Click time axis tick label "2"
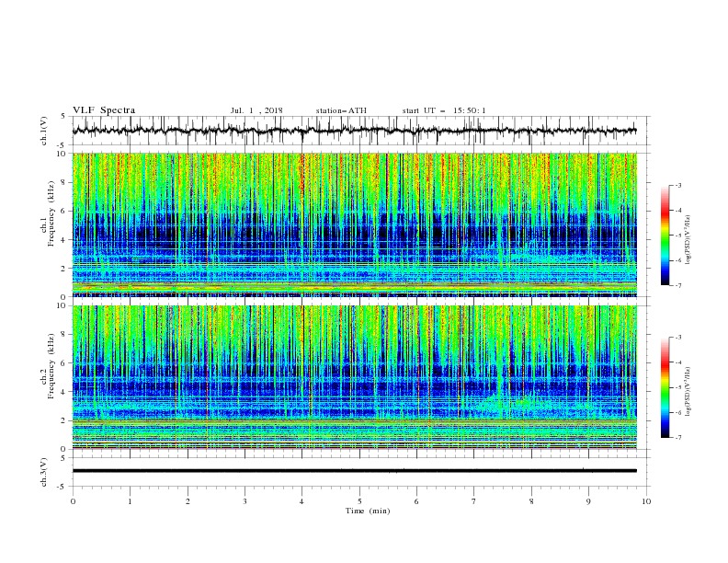The width and height of the screenshot is (728, 563). [x=188, y=501]
